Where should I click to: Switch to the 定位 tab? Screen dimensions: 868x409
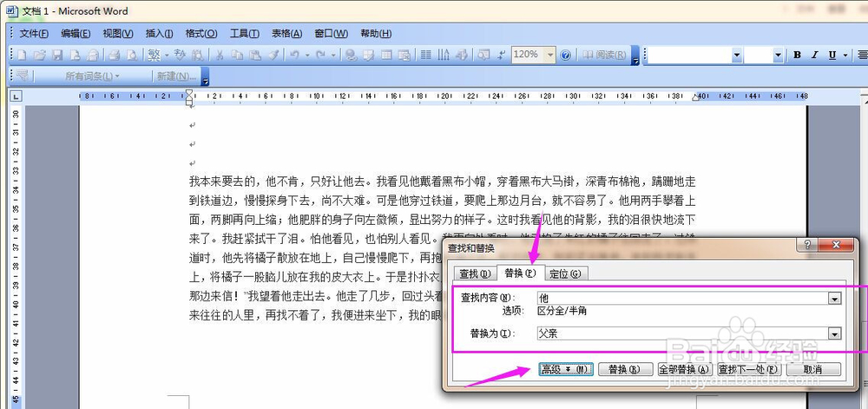click(x=566, y=274)
